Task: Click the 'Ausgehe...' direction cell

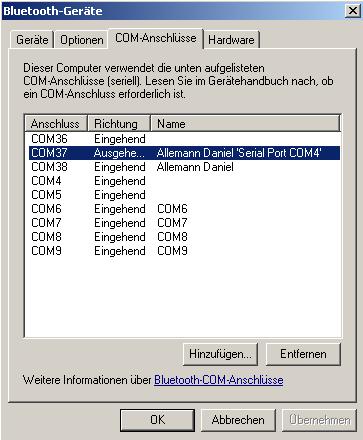Action: coord(119,153)
